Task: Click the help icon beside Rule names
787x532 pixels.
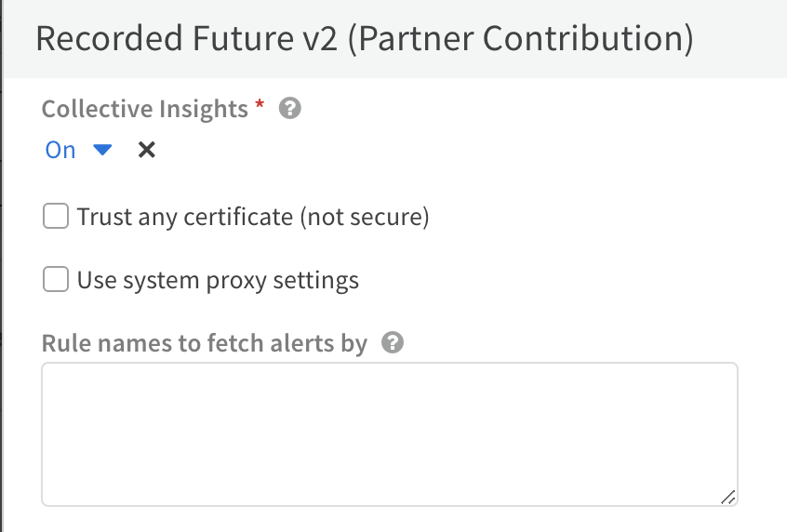Action: (393, 343)
